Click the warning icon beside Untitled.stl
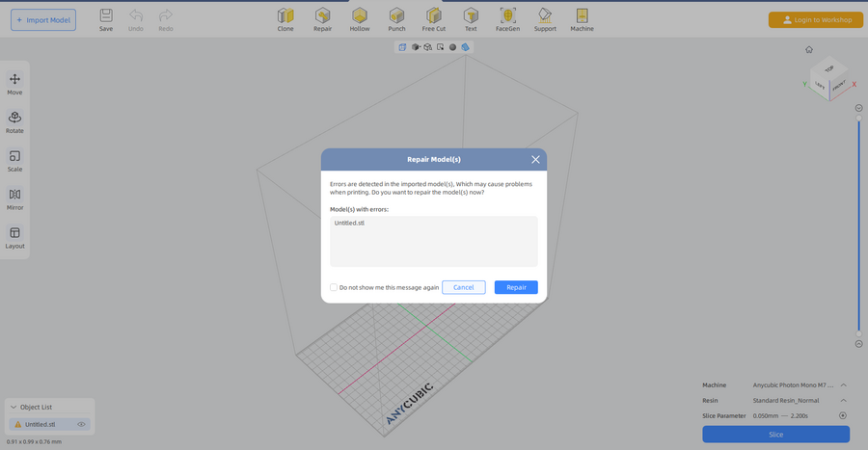The height and width of the screenshot is (450, 868). click(x=17, y=425)
